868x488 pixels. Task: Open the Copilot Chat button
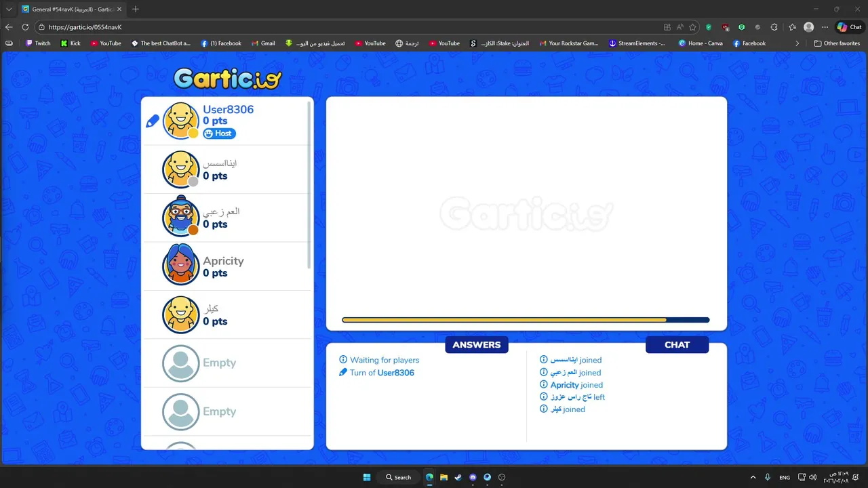[x=850, y=27]
